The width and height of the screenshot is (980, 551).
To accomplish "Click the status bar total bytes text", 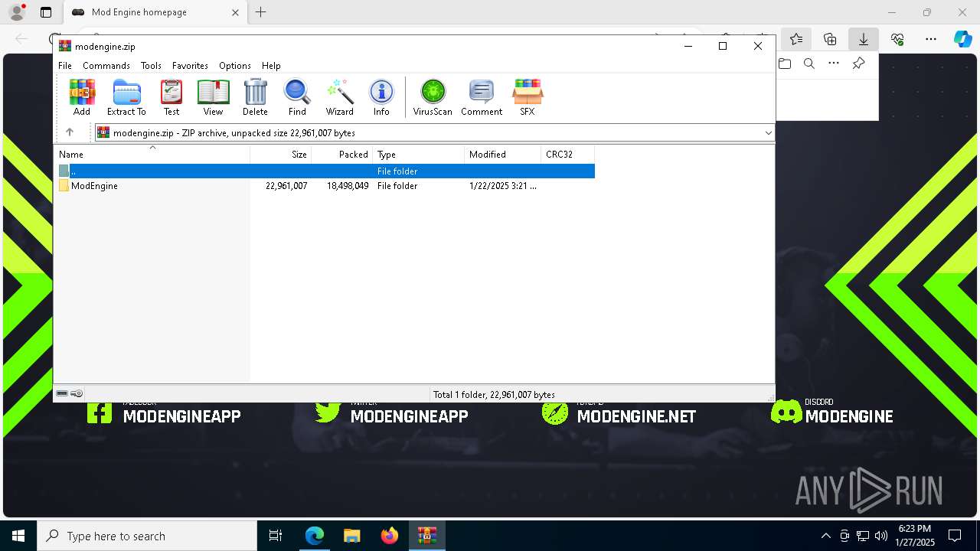I will point(494,395).
